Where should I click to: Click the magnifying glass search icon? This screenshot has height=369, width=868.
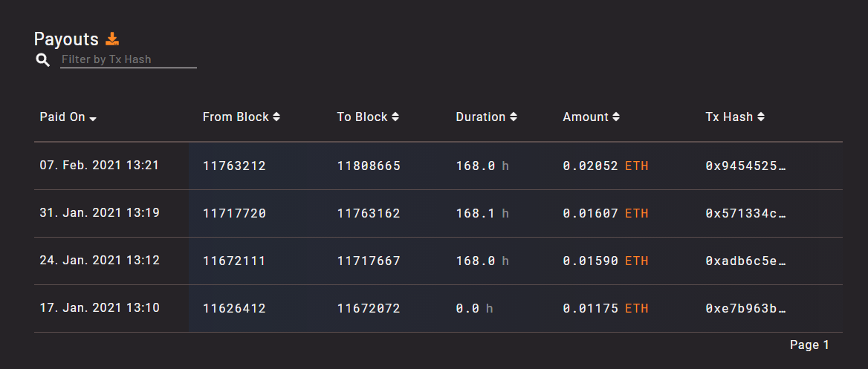point(43,59)
